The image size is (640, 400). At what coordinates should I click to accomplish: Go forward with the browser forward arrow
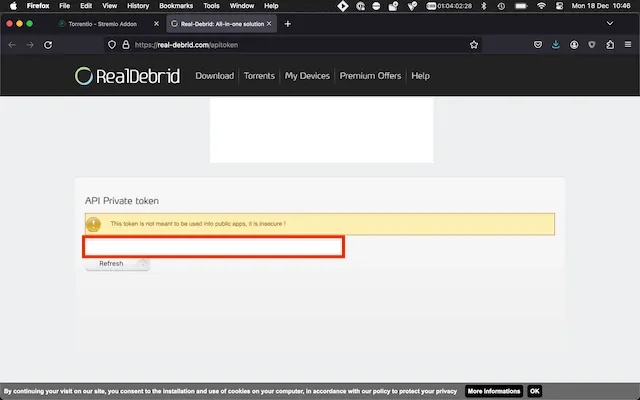[30, 45]
